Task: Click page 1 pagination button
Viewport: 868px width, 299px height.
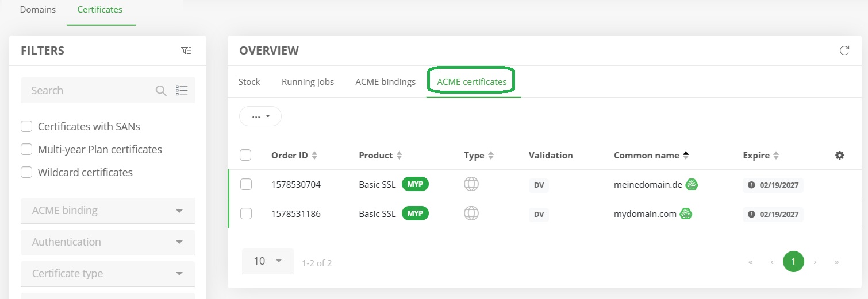Action: click(x=793, y=262)
